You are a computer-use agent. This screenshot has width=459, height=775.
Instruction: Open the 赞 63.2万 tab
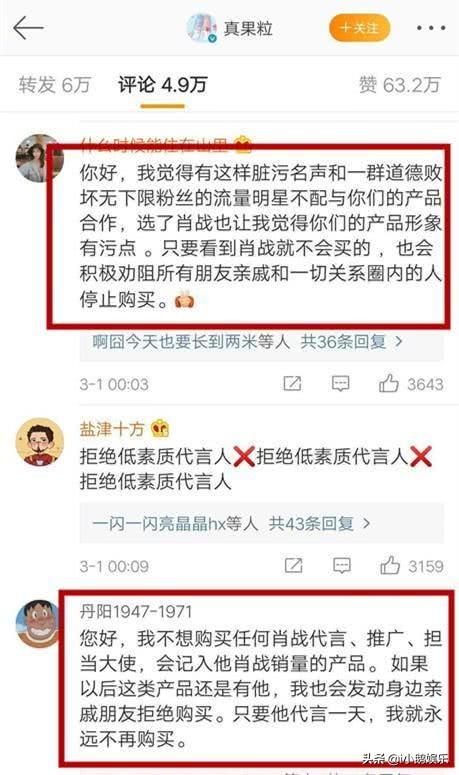pos(399,85)
